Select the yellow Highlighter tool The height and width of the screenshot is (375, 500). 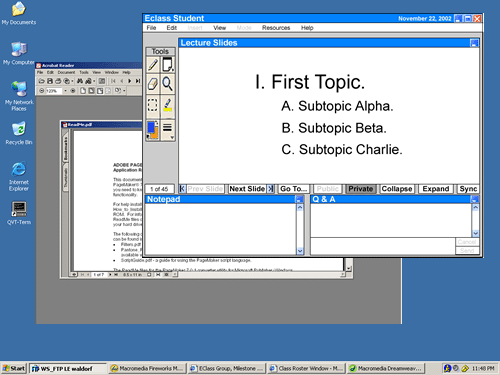[x=168, y=105]
